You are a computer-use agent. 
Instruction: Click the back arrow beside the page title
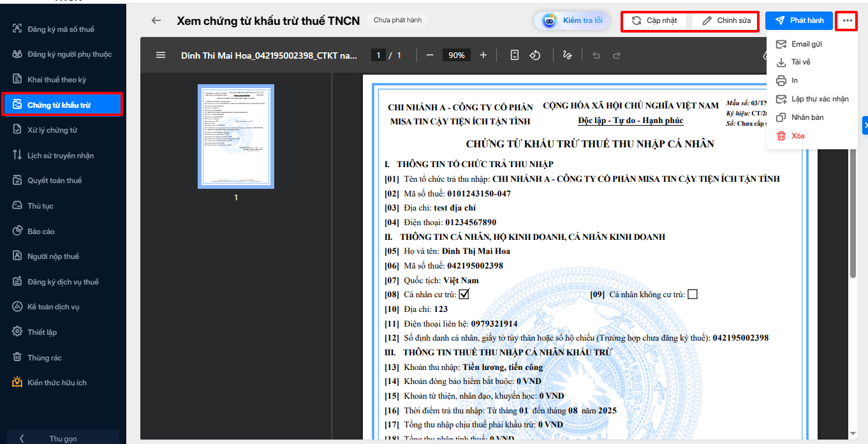156,20
